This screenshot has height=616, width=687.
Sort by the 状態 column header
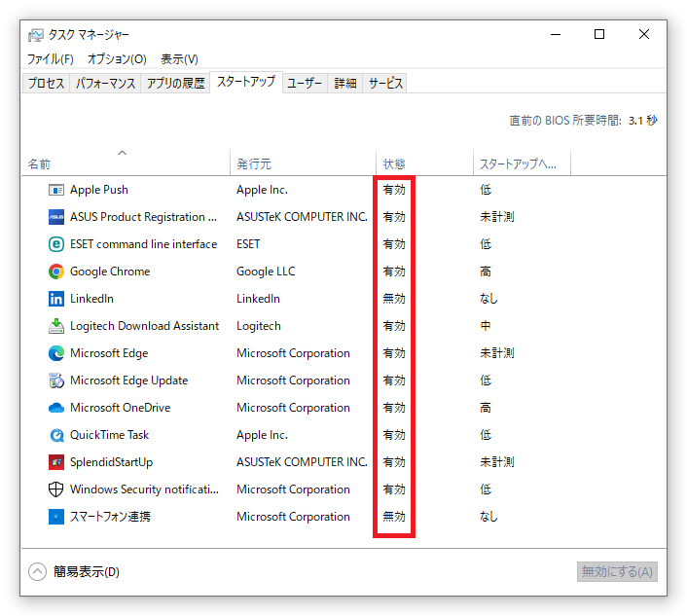tap(424, 163)
